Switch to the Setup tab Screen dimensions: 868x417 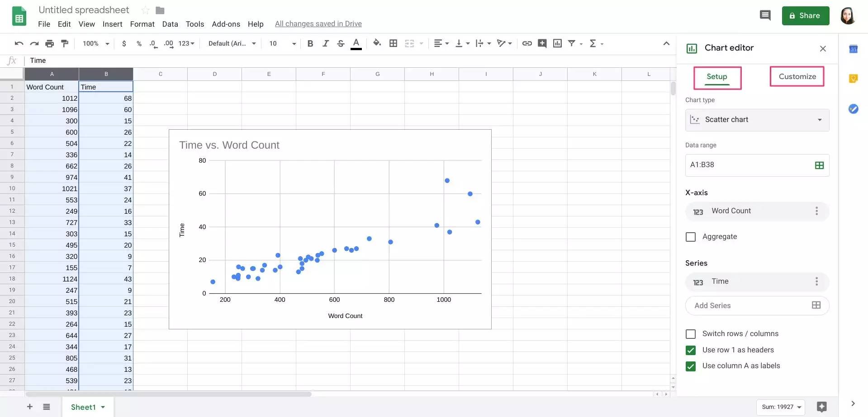pyautogui.click(x=717, y=77)
